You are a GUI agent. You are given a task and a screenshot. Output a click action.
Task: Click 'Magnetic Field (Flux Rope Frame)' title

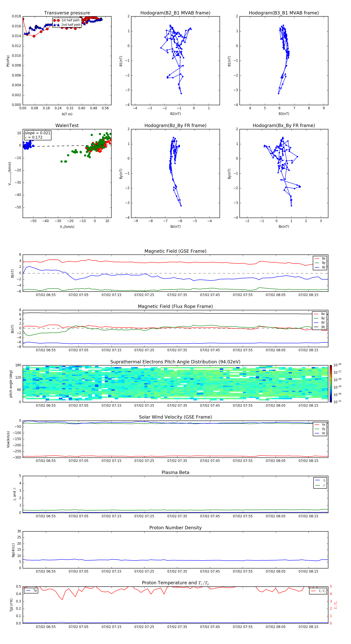click(175, 307)
